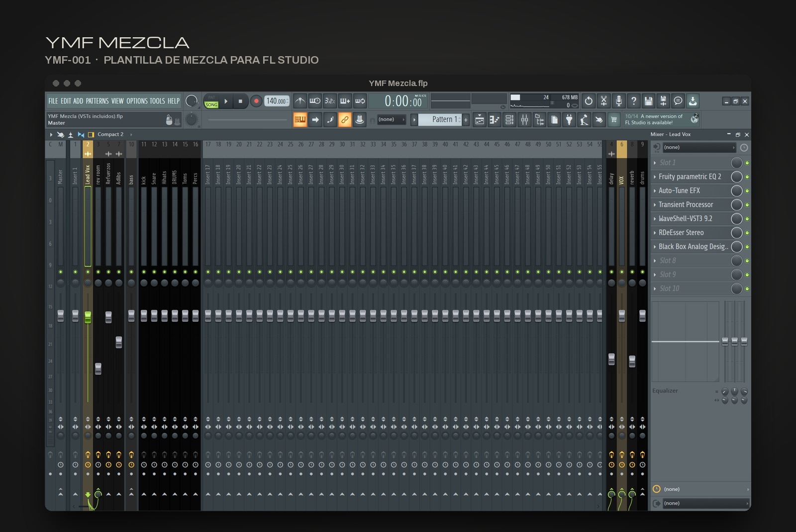Open the mixer options menu arrow
This screenshot has height=532, width=796.
[x=51, y=134]
